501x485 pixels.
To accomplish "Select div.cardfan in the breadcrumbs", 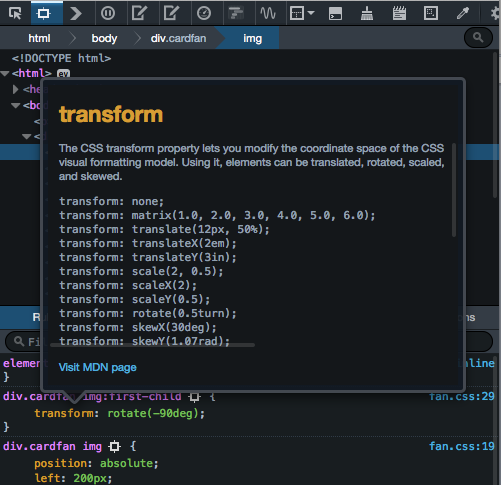I will [178, 38].
